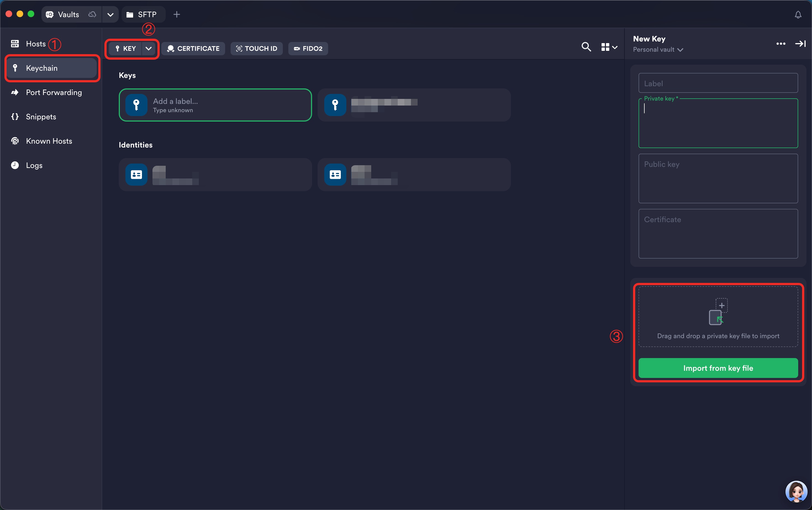Go to Known Hosts section

tap(49, 141)
